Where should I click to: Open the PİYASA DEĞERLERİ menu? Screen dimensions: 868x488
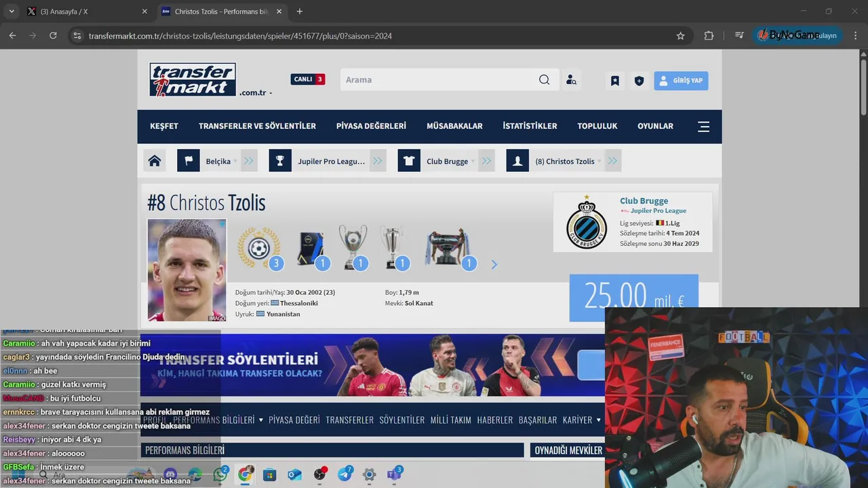click(x=371, y=126)
